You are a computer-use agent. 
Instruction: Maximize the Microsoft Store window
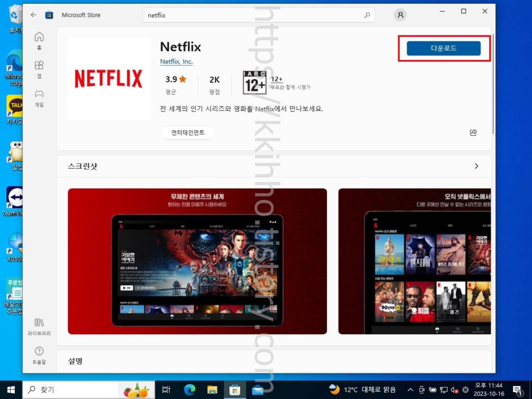464,11
